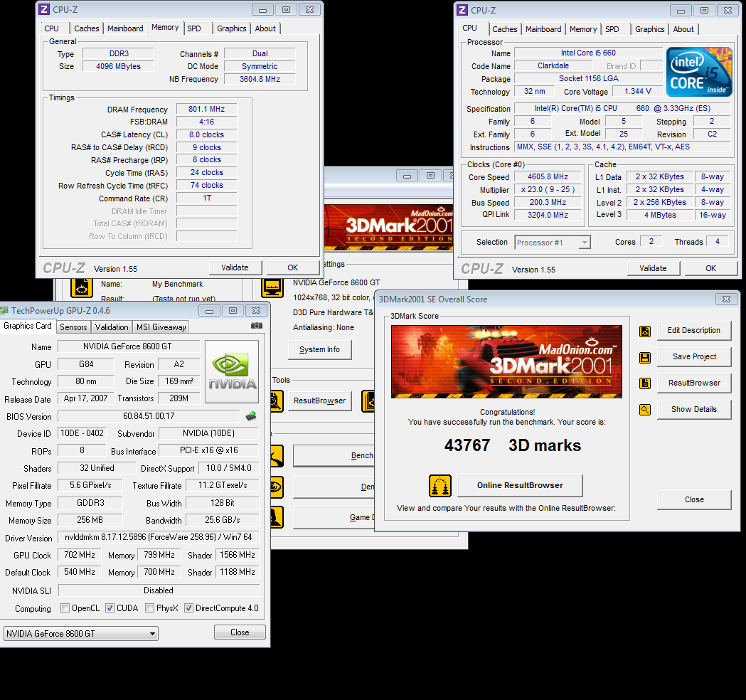This screenshot has width=746, height=700.
Task: Click Validate in the memory CPU-Z window
Action: [235, 267]
